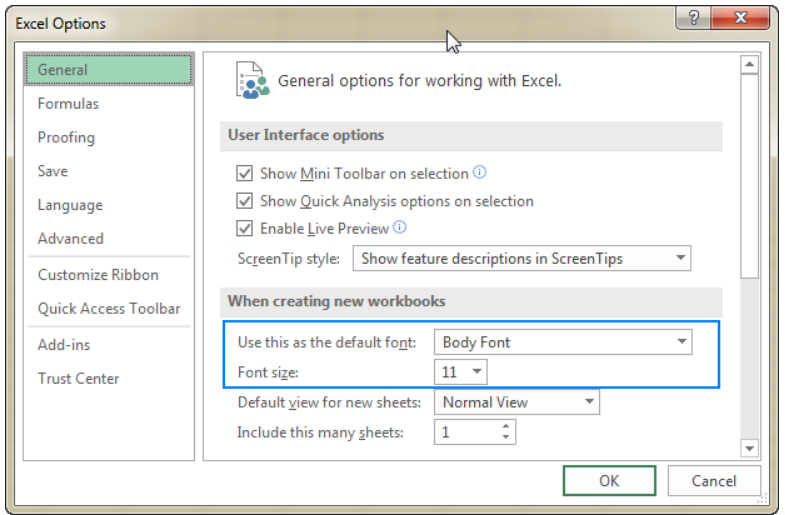Increase the number of sheets with up arrow
This screenshot has height=515, width=785.
coord(506,426)
